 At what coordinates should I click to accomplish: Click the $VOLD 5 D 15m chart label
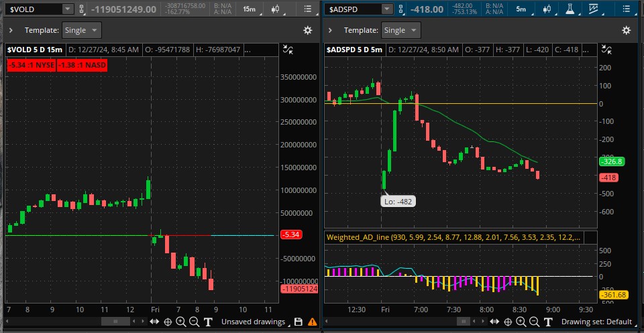pos(34,50)
